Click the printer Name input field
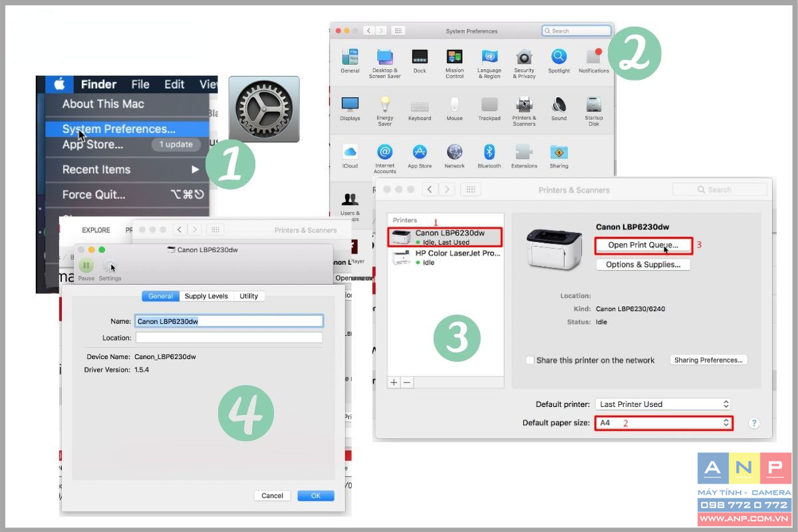 (x=229, y=321)
